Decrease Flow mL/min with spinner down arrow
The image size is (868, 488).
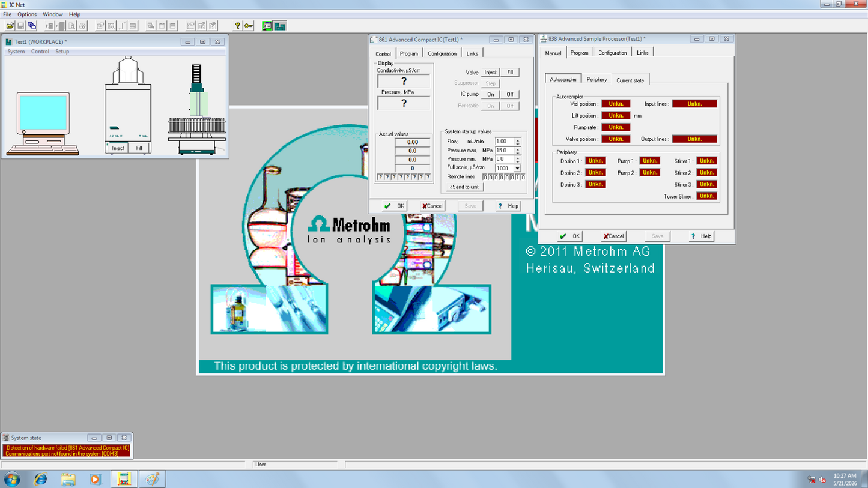point(518,143)
